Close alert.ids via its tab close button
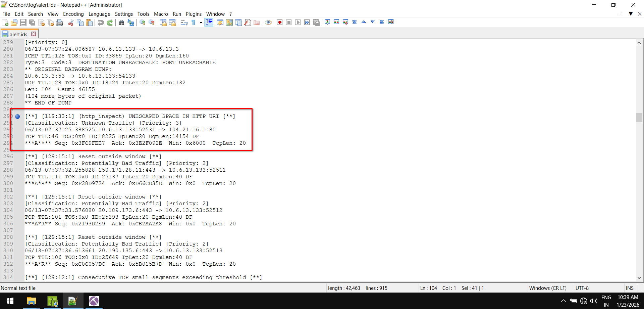 pos(33,34)
